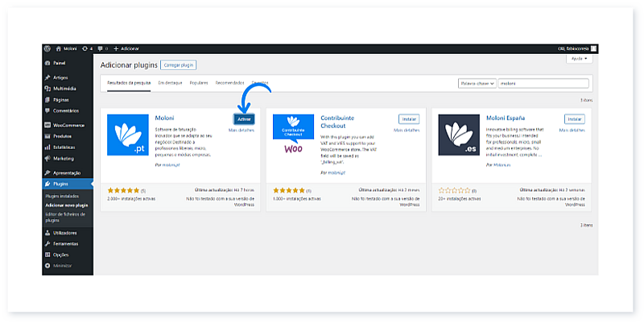This screenshot has width=644, height=323.
Task: Open the Moloni plugin logo thumbnail
Action: 129,135
